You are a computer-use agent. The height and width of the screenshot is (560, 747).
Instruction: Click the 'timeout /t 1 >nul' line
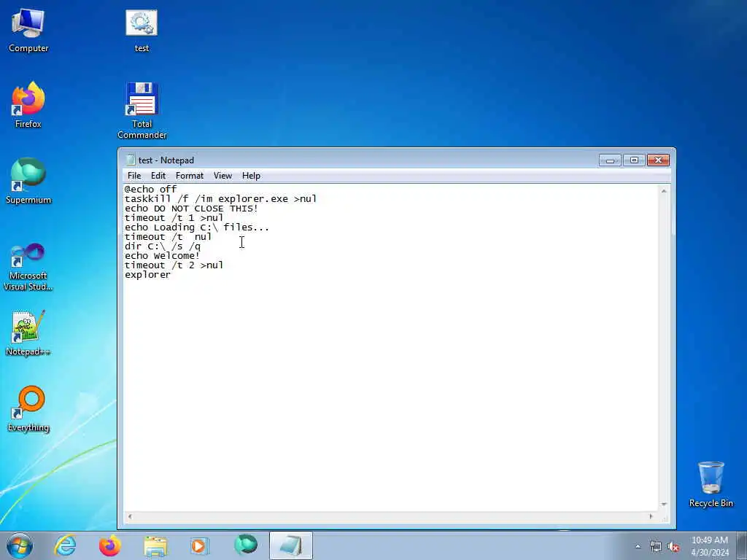[x=174, y=218]
